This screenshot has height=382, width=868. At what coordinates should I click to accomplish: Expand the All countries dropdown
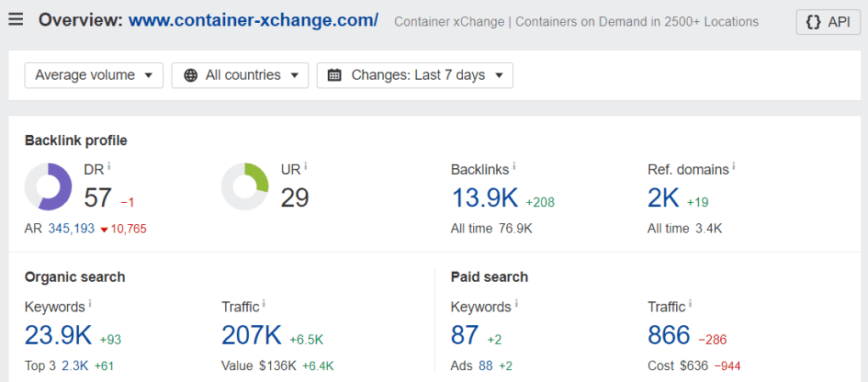(244, 75)
